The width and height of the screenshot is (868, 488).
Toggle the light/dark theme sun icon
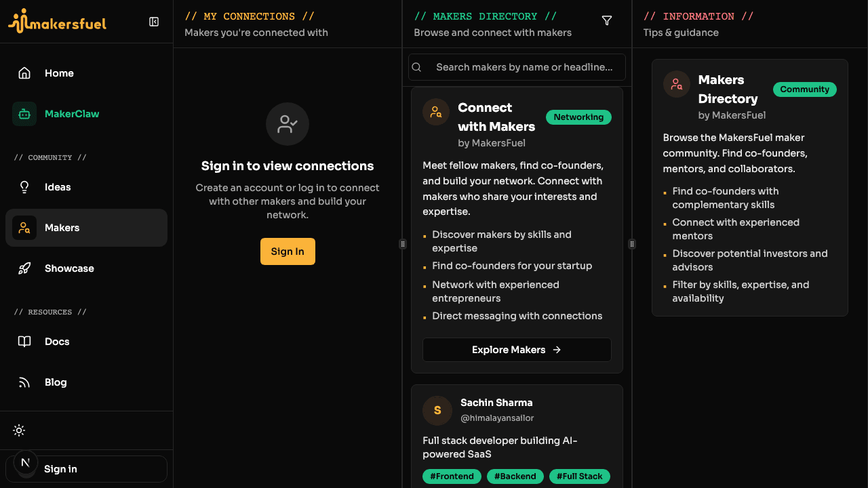click(19, 430)
